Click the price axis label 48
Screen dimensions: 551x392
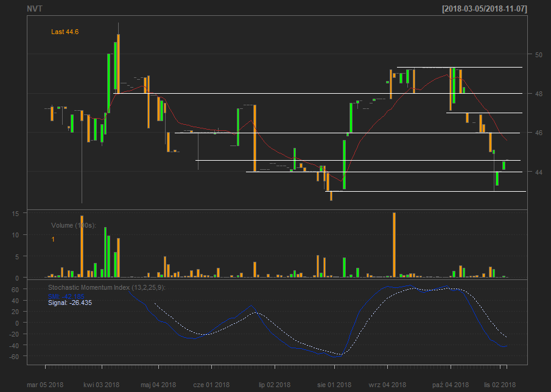pyautogui.click(x=539, y=94)
